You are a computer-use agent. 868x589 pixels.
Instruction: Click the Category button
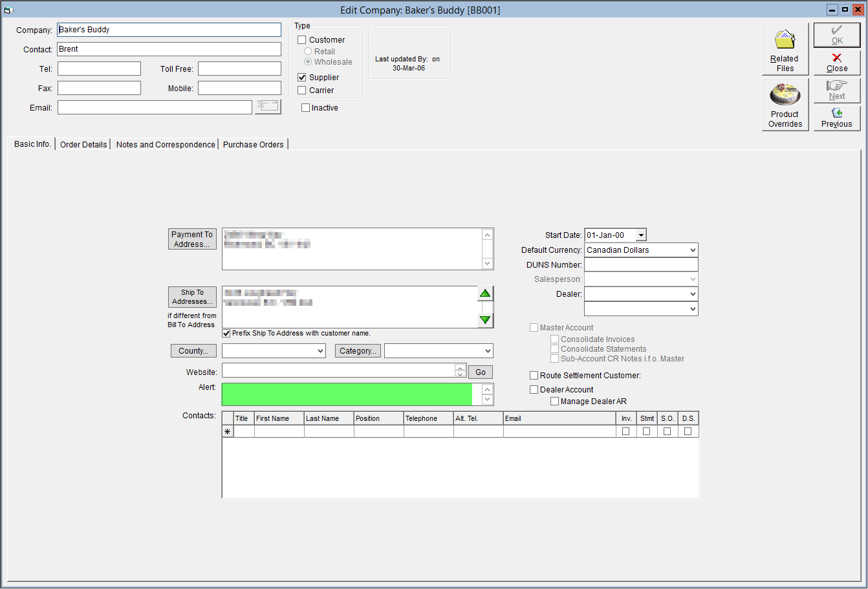point(358,351)
